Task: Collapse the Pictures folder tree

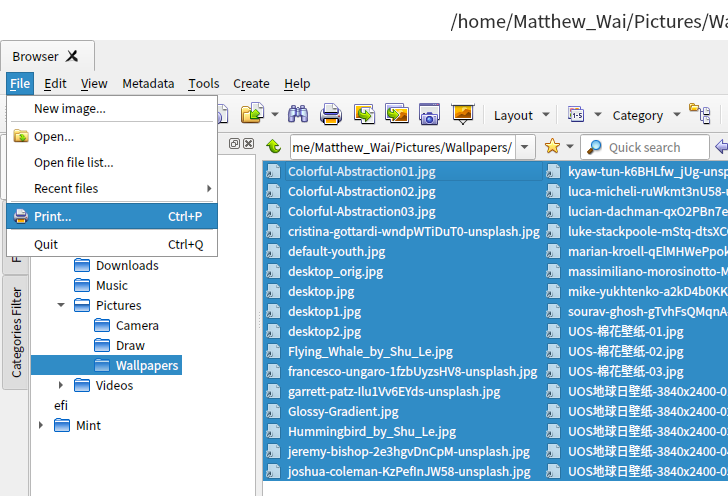Action: pos(61,305)
